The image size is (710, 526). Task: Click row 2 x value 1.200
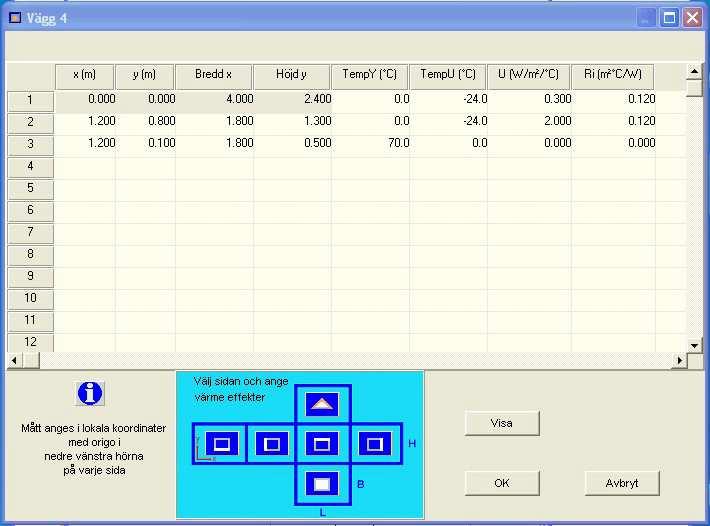tap(85, 123)
